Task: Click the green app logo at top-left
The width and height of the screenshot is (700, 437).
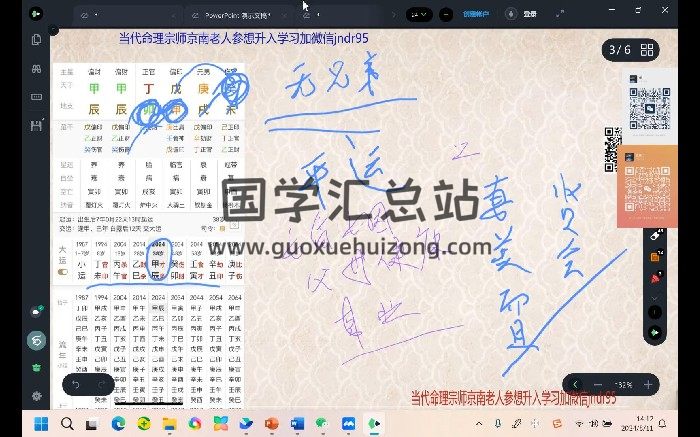Action: (x=36, y=14)
